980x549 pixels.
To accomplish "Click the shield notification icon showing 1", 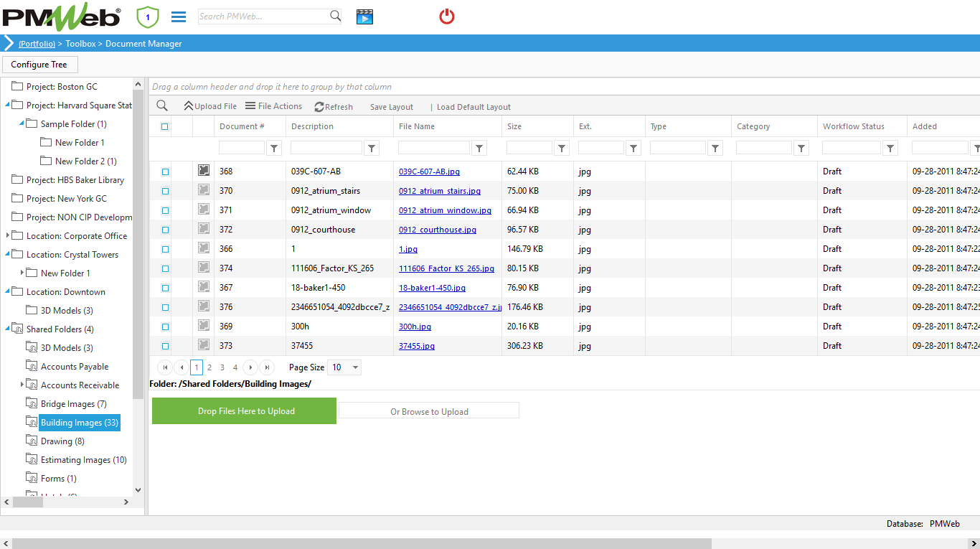I will coord(147,16).
